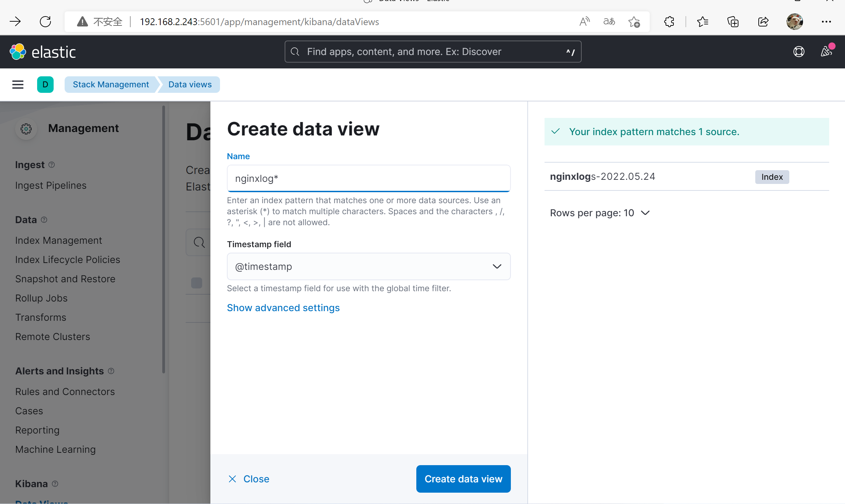
Task: Click the Index badge in matching sources
Action: [x=772, y=177]
